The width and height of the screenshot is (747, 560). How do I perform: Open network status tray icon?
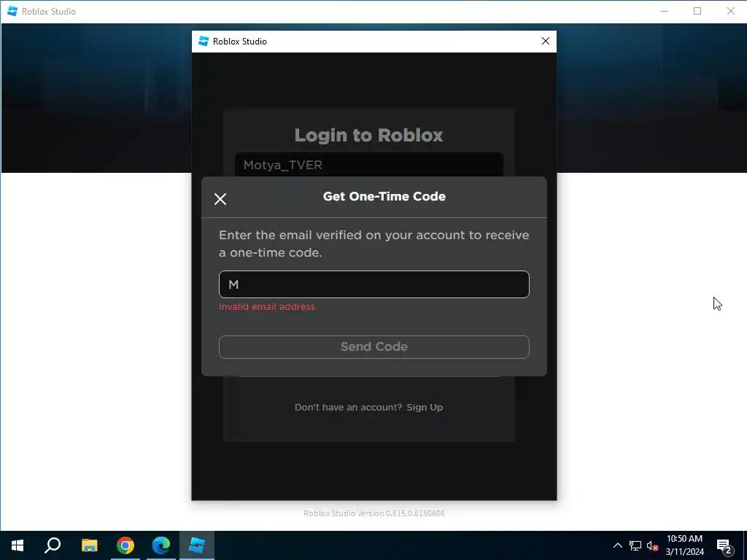pyautogui.click(x=635, y=545)
